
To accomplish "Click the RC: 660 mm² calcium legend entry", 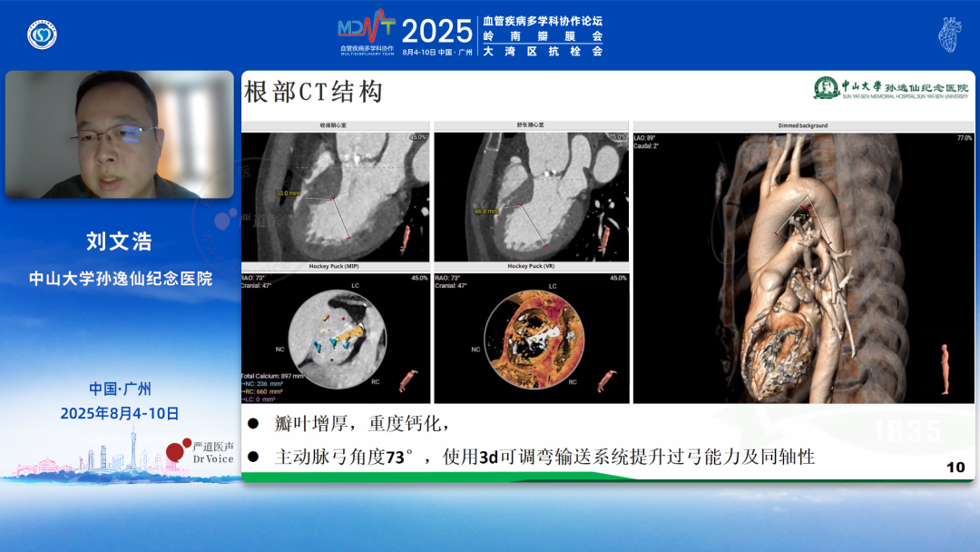I will [264, 391].
